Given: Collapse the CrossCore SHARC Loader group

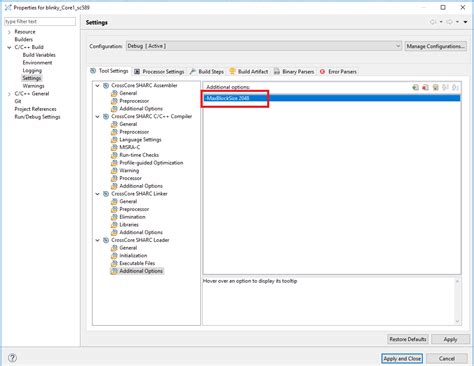Looking at the screenshot, I should [97, 240].
